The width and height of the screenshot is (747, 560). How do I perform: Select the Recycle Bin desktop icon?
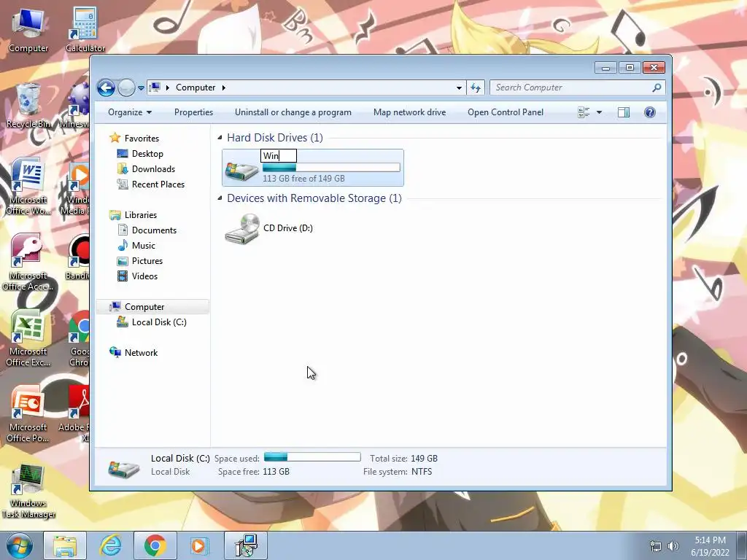(28, 105)
